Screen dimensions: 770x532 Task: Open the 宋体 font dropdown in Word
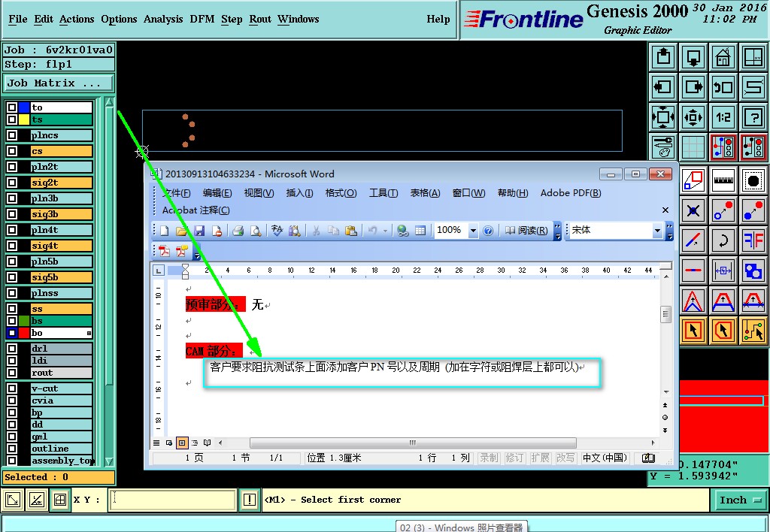point(657,230)
